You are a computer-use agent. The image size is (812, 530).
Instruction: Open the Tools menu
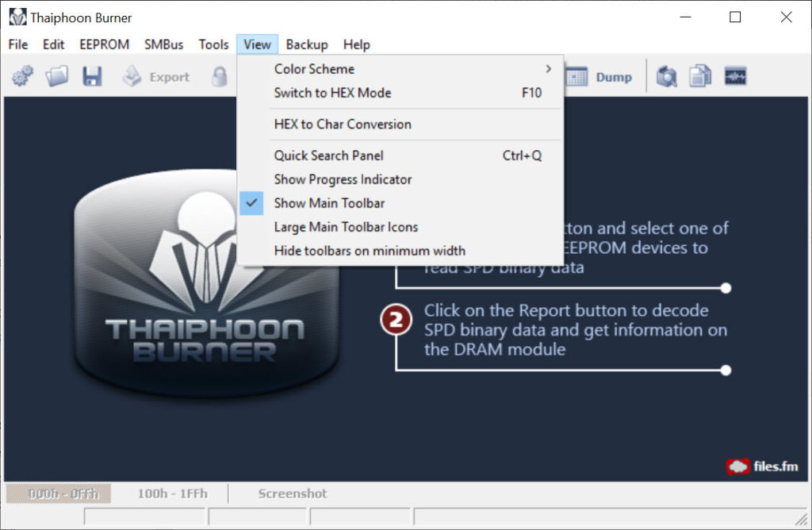pos(213,44)
